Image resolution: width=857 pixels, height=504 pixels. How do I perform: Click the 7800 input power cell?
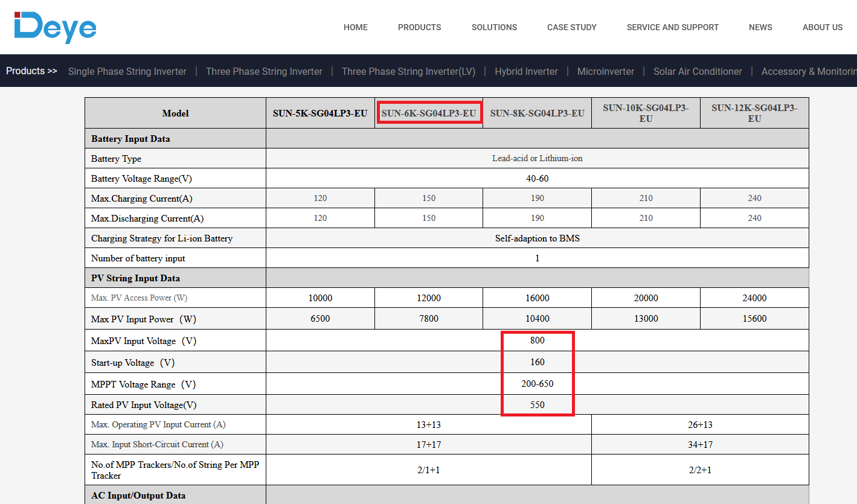[x=429, y=319]
